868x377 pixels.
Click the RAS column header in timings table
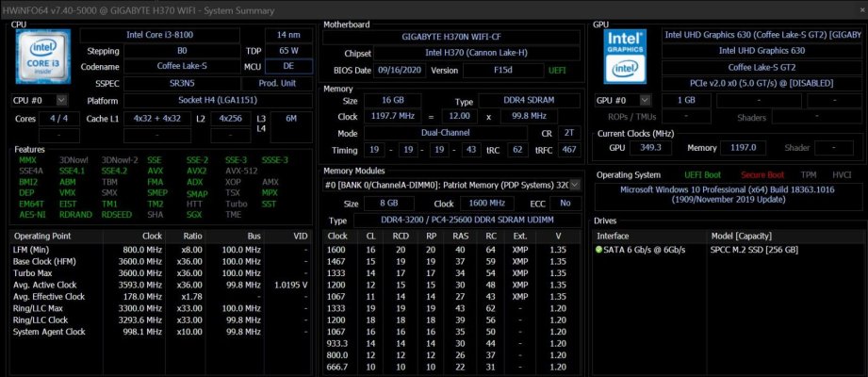point(460,236)
